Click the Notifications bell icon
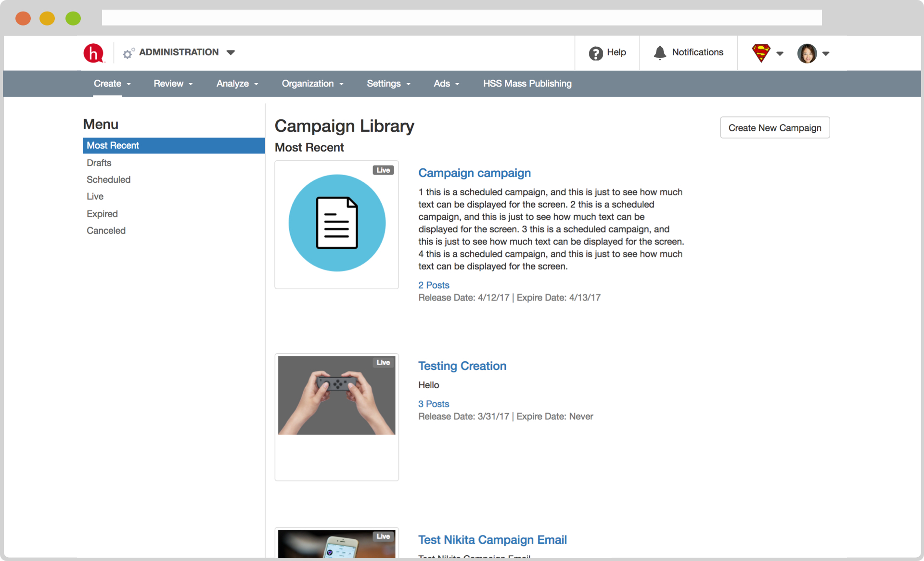 [660, 52]
